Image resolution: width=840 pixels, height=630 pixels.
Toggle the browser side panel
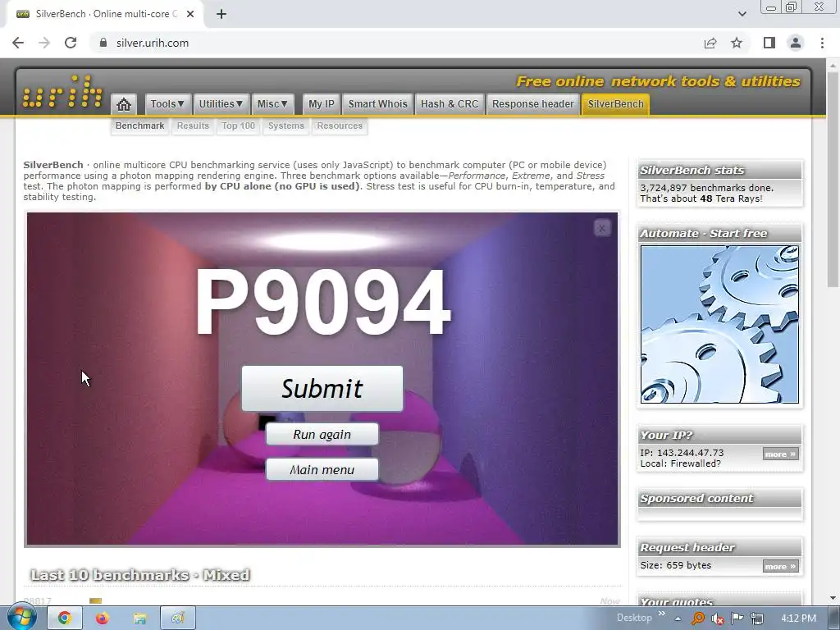769,43
